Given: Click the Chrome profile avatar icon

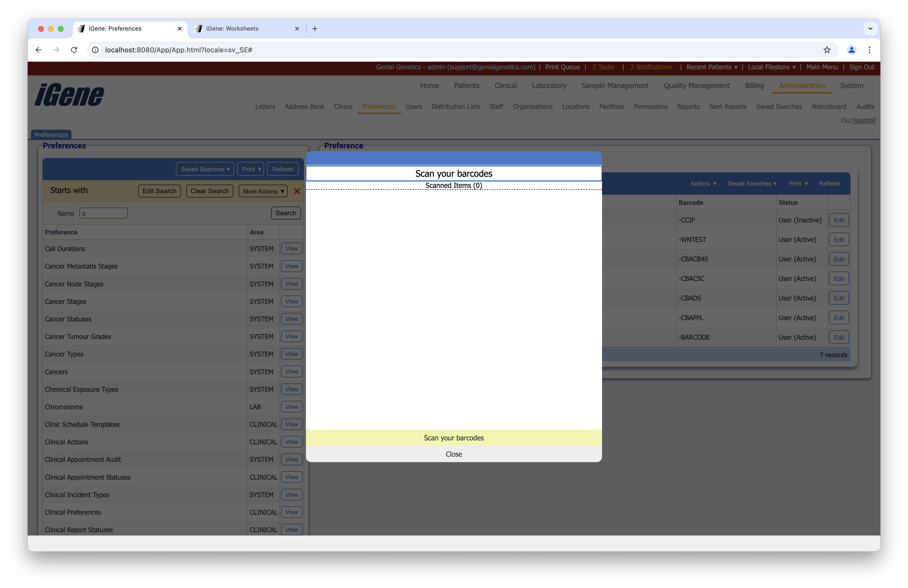Looking at the screenshot, I should [x=851, y=50].
